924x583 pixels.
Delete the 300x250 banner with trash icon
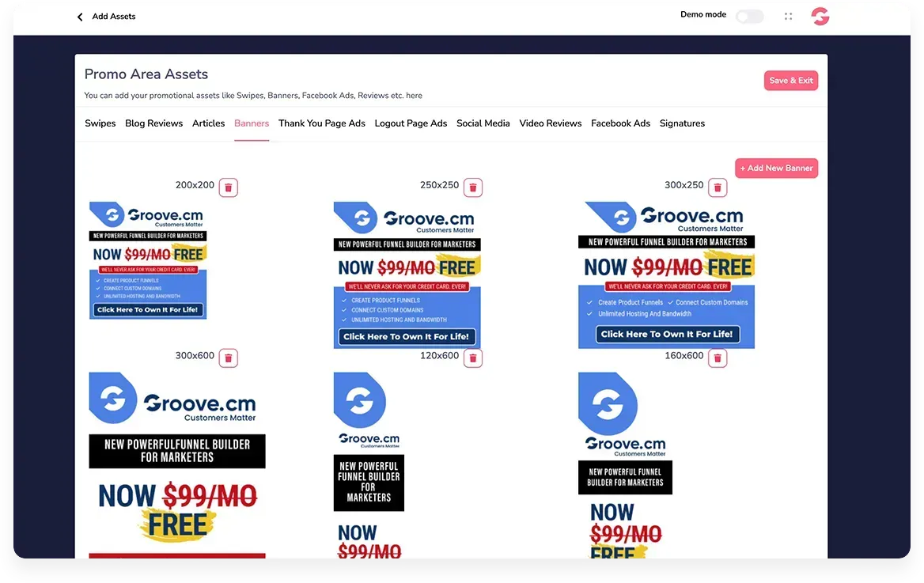tap(718, 187)
